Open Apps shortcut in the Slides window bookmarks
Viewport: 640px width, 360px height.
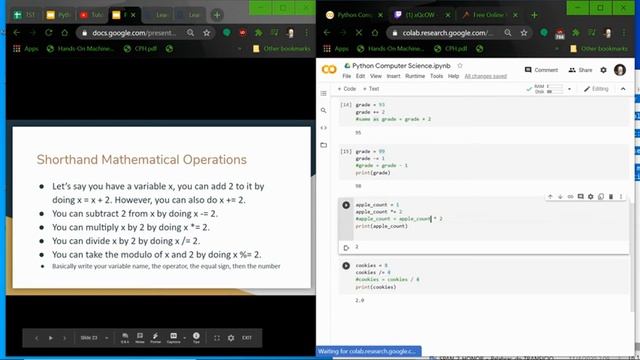26,49
